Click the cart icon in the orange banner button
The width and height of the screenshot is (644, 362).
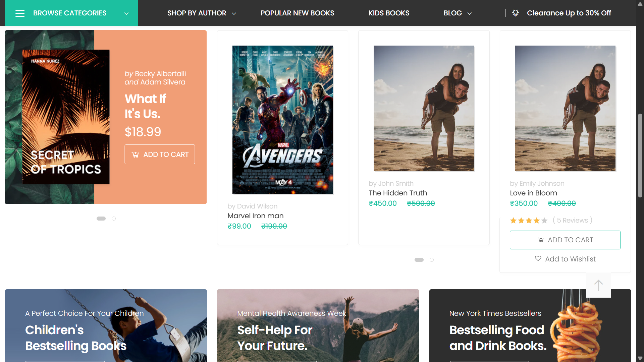tap(135, 155)
